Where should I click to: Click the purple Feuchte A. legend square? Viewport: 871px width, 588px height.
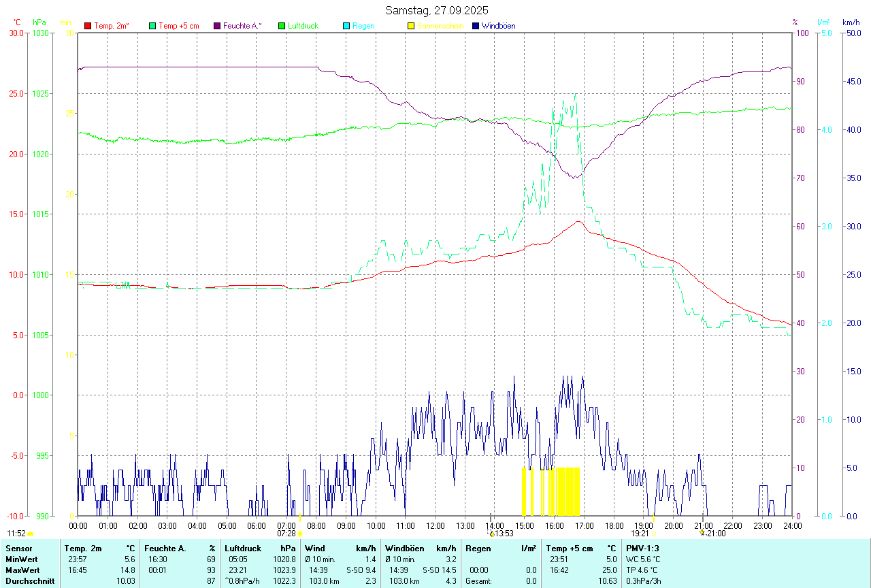(x=217, y=26)
